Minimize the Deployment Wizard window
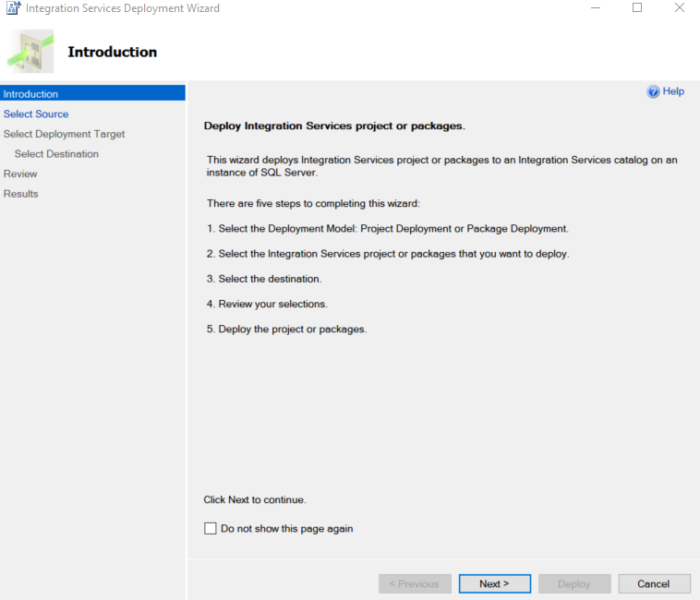 [595, 8]
